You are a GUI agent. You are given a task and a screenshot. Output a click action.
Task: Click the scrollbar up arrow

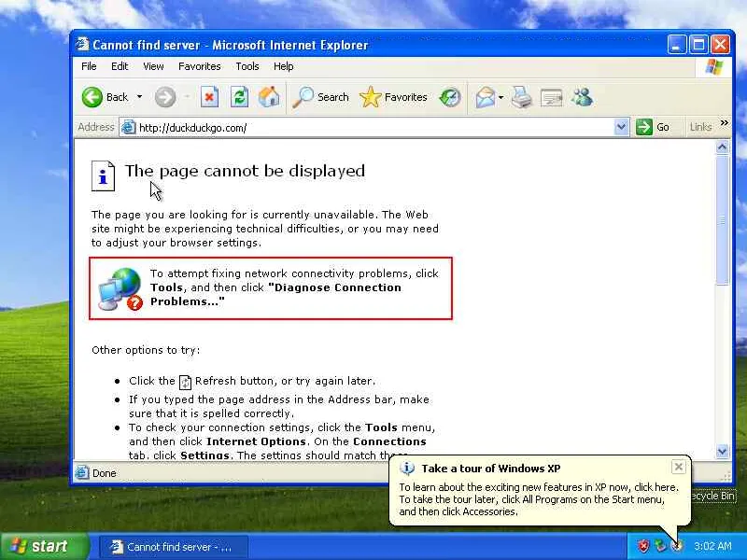pos(722,147)
